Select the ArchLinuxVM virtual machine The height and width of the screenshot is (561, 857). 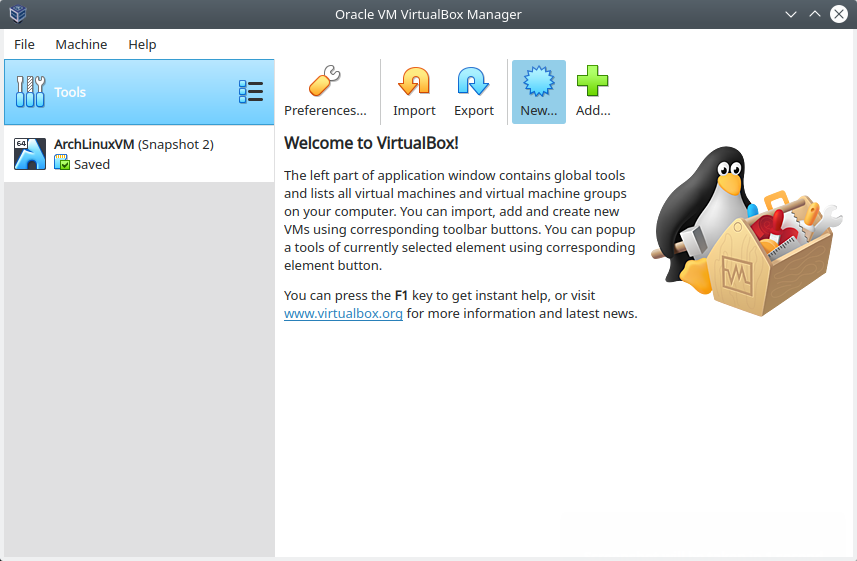pos(139,154)
